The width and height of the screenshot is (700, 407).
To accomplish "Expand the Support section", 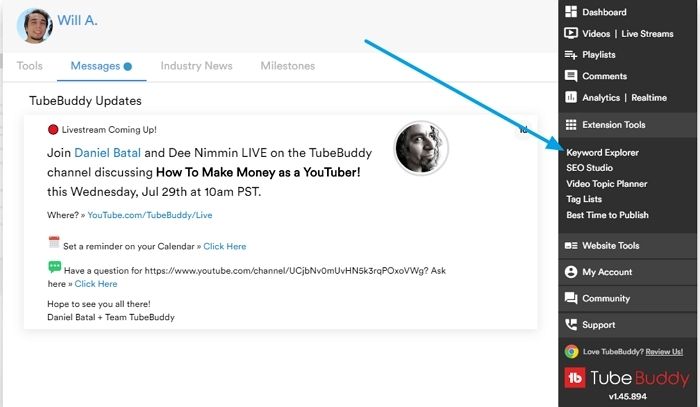I will [627, 324].
